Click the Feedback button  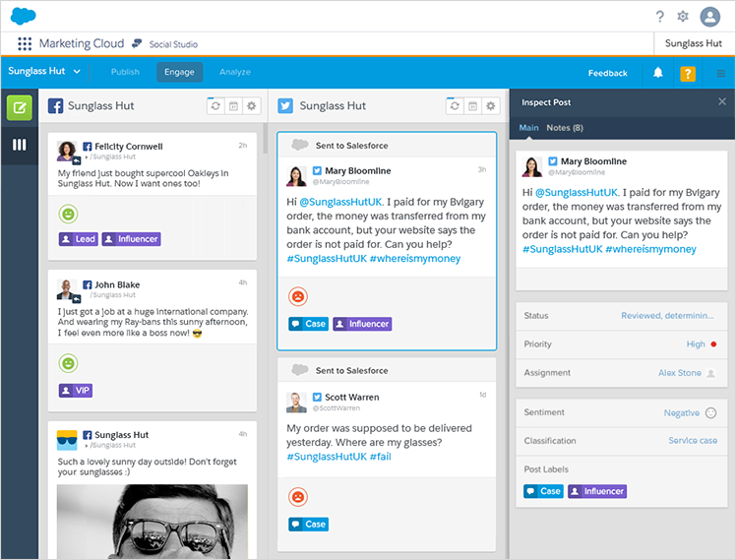(607, 73)
